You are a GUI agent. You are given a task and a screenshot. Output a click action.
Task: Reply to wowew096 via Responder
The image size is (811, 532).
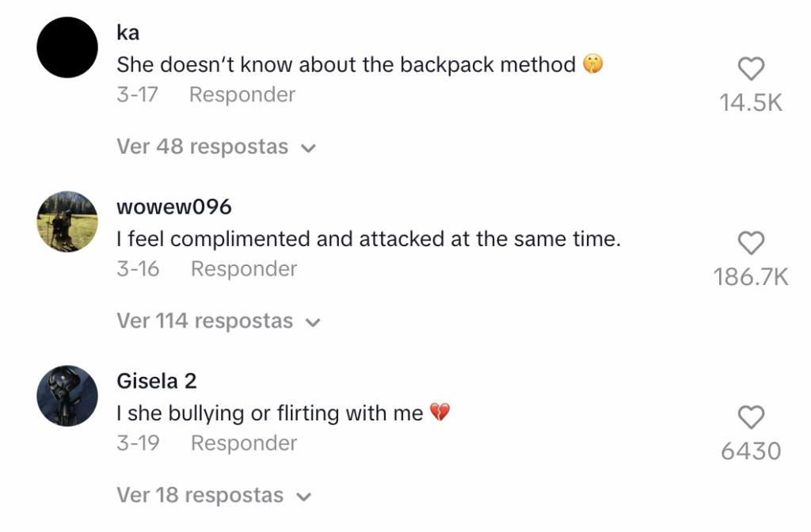[244, 269]
